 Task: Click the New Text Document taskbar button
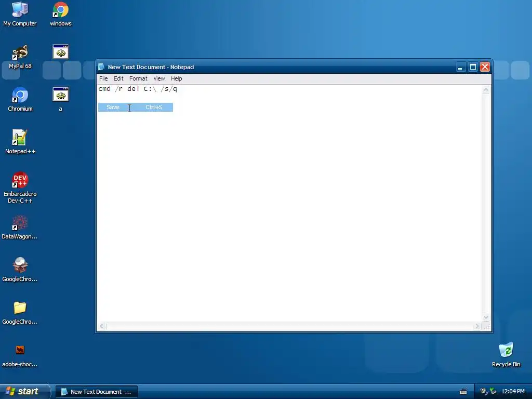click(96, 392)
